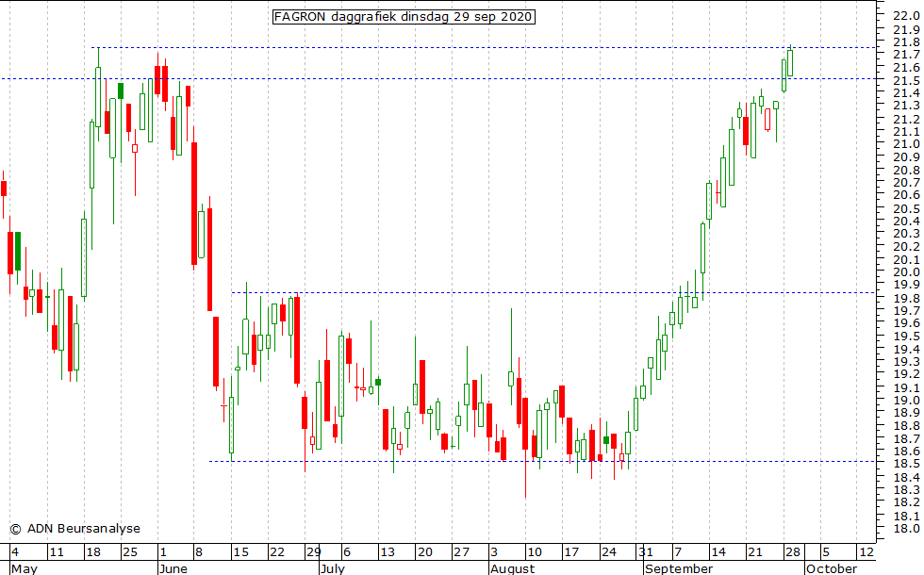Click the last green candlestick on 29 September

click(790, 62)
